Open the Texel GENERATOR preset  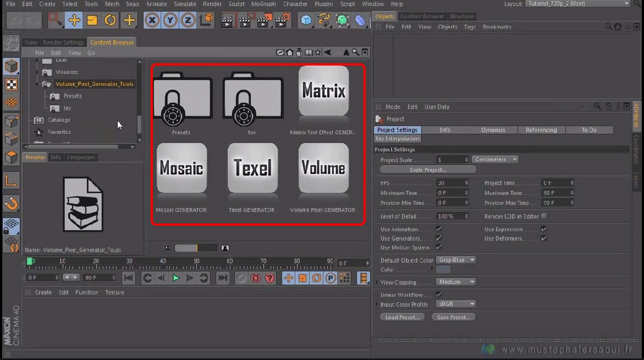click(x=252, y=168)
